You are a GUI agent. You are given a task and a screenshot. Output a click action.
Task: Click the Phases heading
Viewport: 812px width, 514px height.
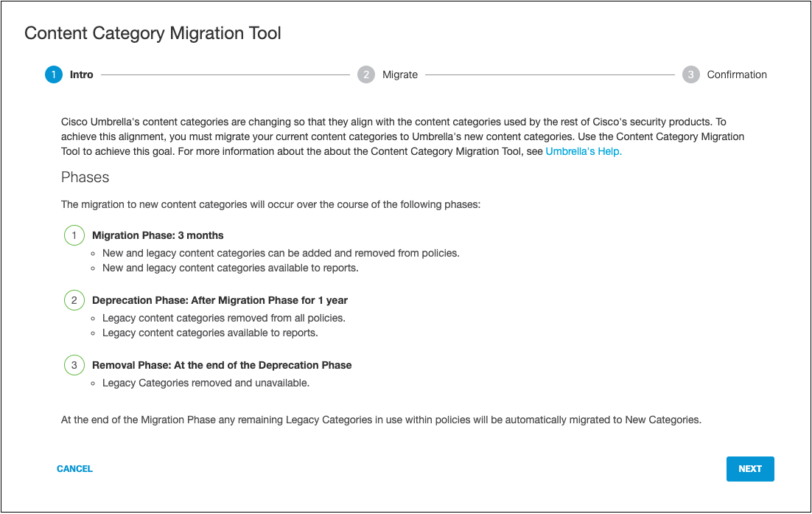coord(85,177)
